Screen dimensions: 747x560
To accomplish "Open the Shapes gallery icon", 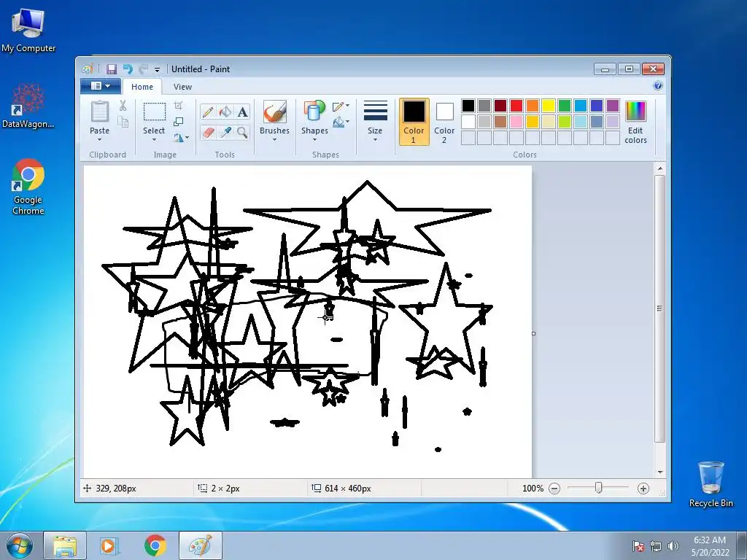I will pyautogui.click(x=314, y=112).
